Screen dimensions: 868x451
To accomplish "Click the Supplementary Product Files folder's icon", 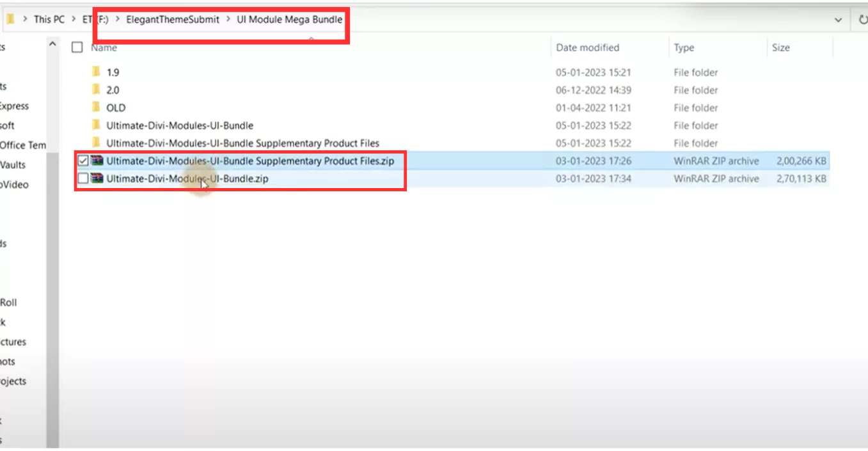I will (96, 143).
